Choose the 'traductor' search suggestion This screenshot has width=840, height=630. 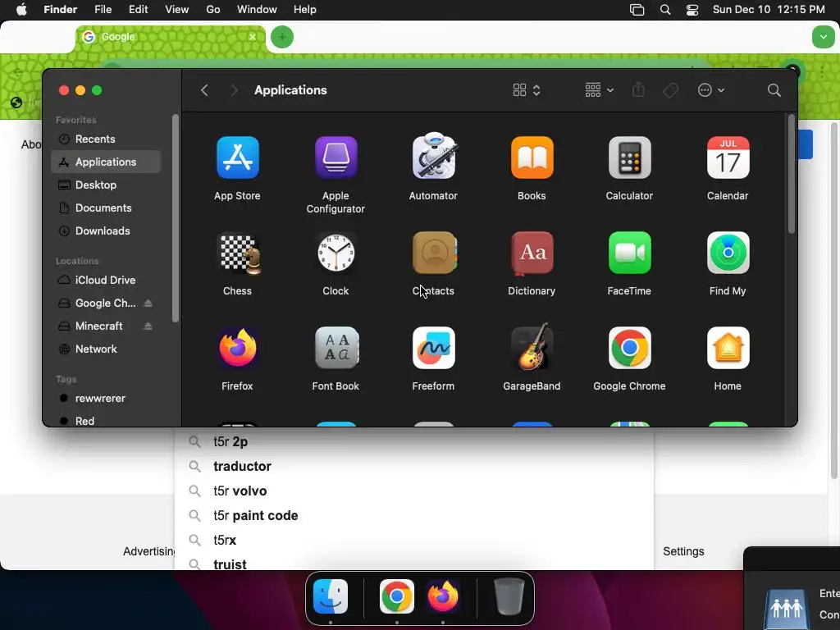pyautogui.click(x=414, y=467)
